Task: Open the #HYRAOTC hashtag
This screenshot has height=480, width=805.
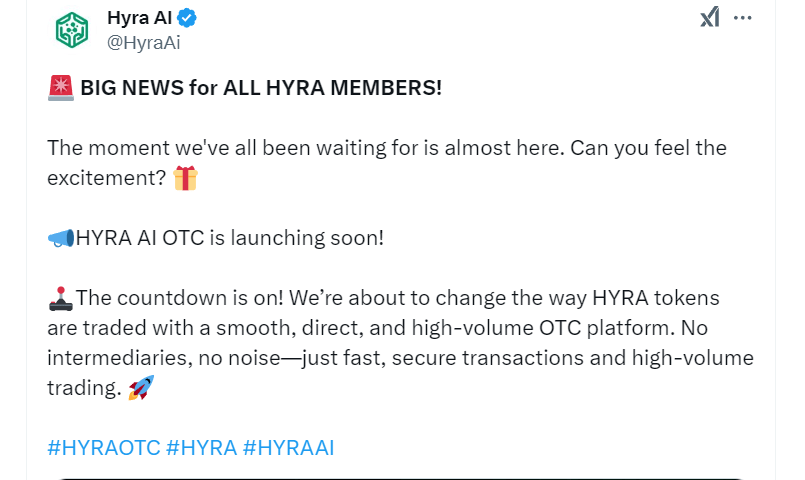Action: tap(103, 447)
